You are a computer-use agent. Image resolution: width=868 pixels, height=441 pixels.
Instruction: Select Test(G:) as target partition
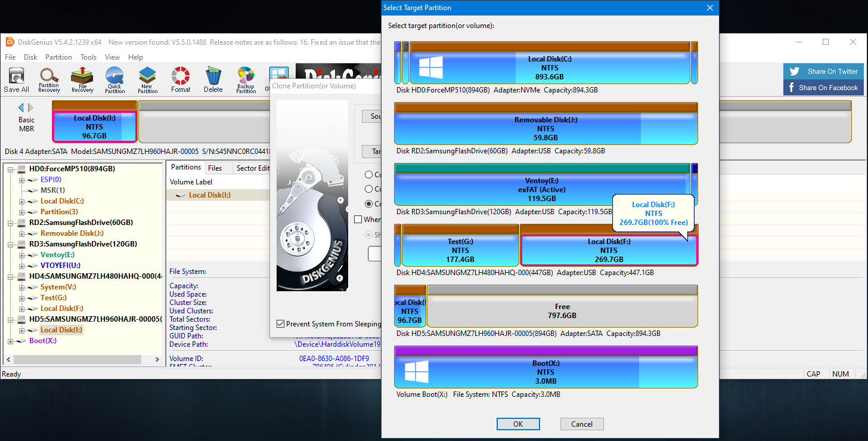click(460, 245)
